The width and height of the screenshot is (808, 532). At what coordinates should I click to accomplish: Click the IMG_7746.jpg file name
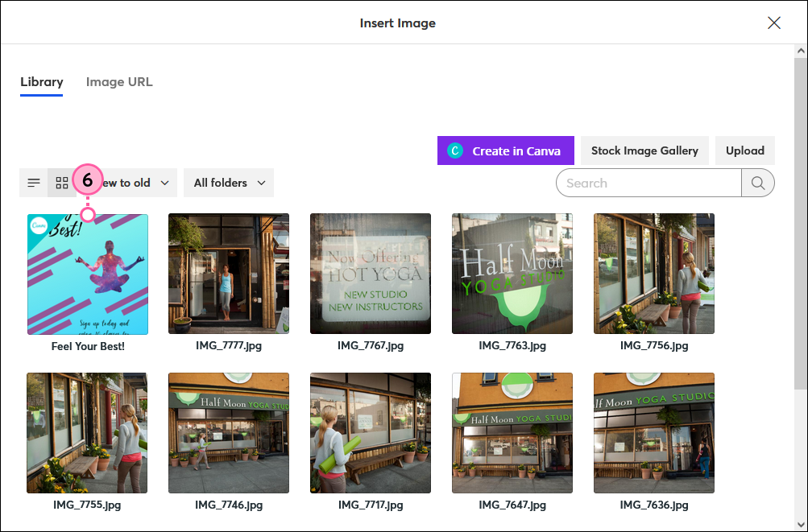[229, 505]
